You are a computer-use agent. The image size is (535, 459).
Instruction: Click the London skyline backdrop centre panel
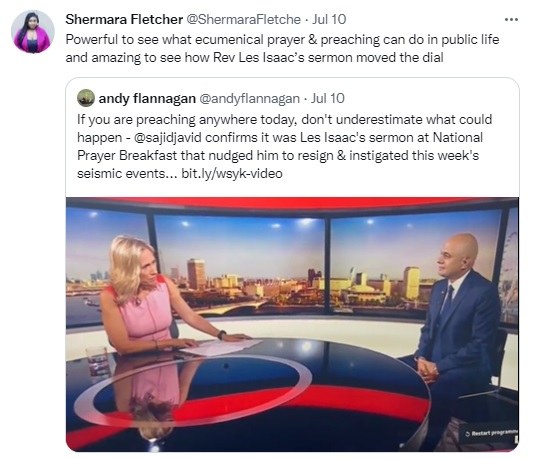coord(240,264)
